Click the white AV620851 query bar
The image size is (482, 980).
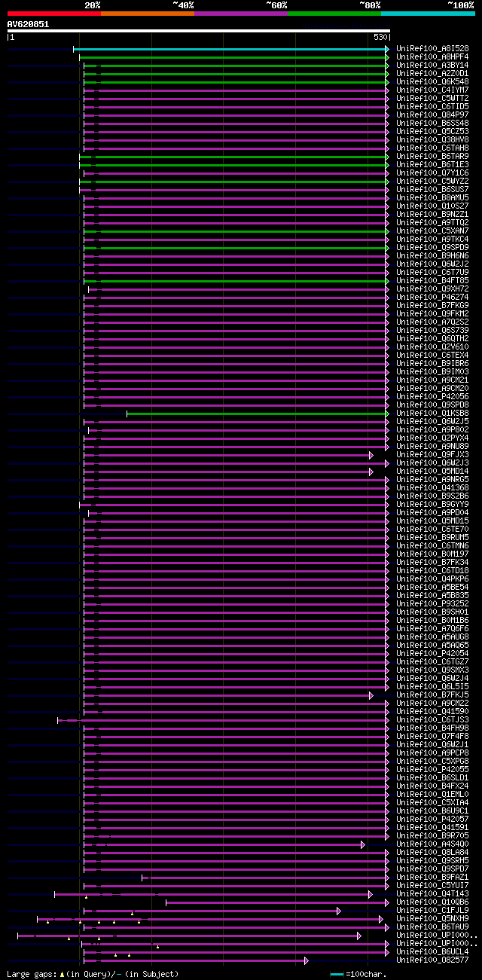click(199, 31)
